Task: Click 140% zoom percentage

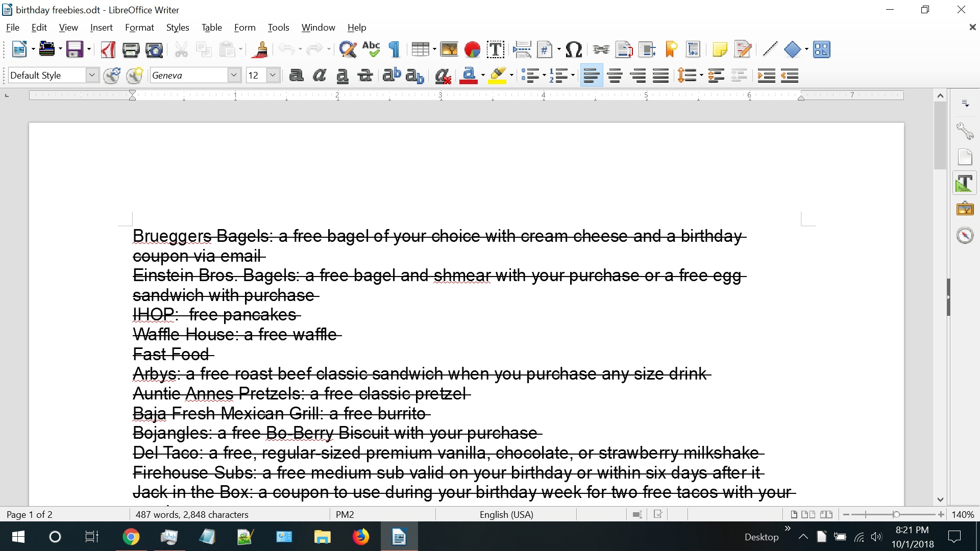Action: 963,514
